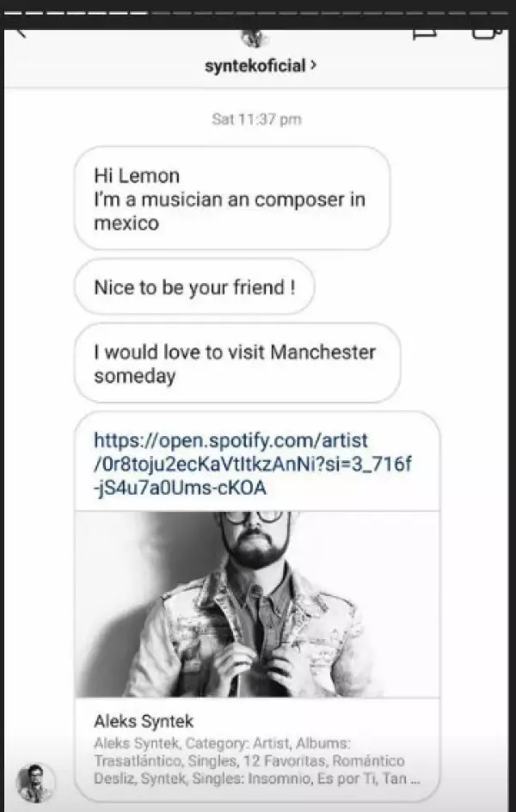Open the syntekoficial username header
516x812 pixels.
[255, 66]
